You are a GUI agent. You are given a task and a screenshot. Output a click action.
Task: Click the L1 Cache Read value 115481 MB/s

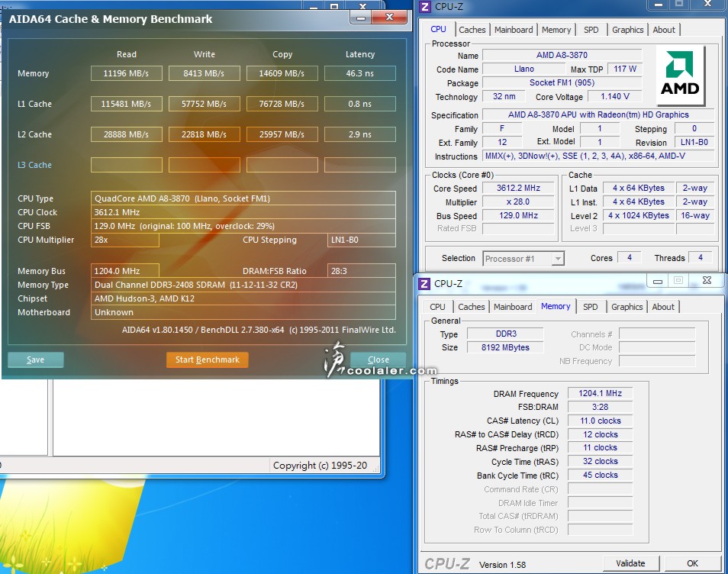click(x=126, y=104)
